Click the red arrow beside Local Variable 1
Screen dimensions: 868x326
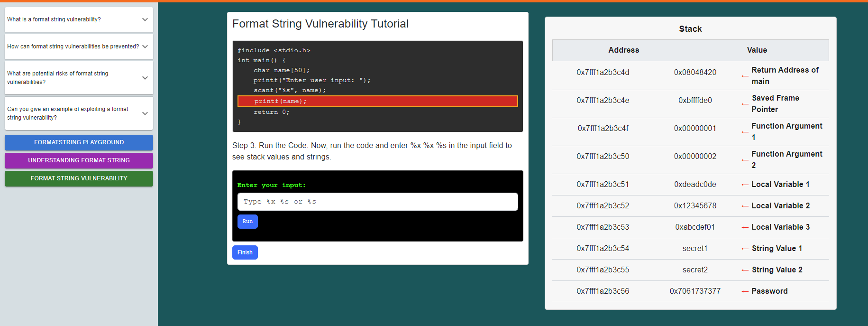pos(745,185)
